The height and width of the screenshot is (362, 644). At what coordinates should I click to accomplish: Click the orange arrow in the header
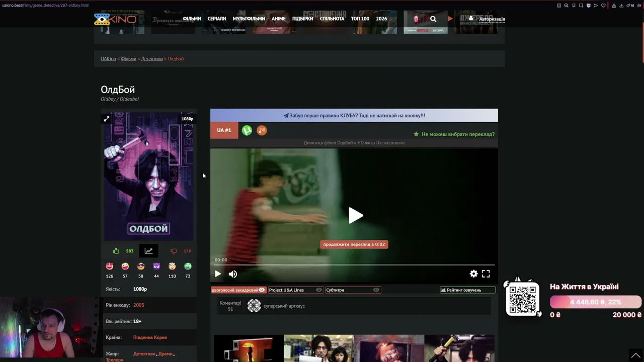(450, 19)
